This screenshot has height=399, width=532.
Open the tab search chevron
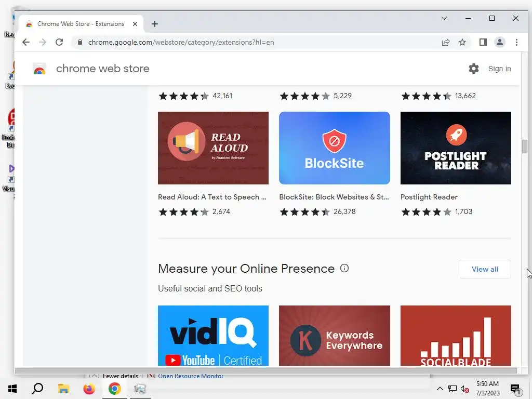click(444, 18)
